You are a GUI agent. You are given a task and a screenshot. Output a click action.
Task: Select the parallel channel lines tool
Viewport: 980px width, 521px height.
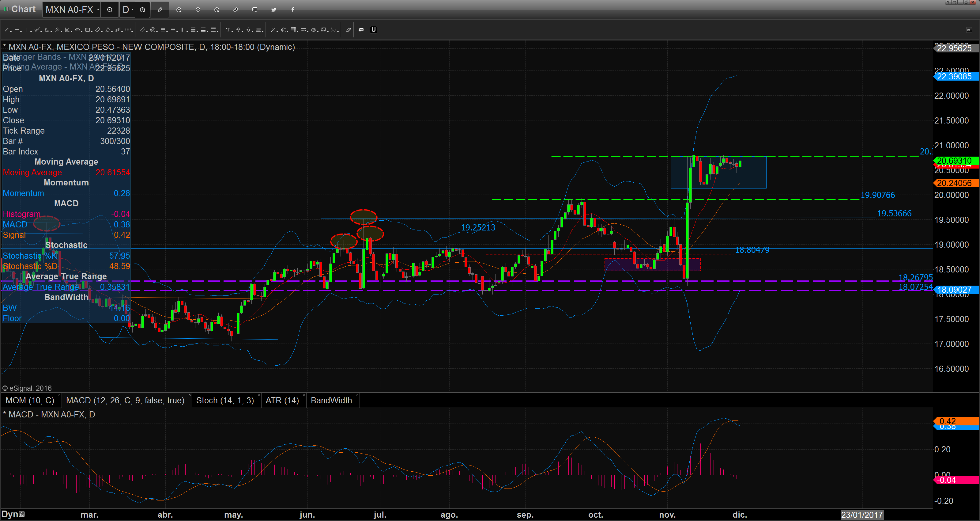tap(143, 30)
